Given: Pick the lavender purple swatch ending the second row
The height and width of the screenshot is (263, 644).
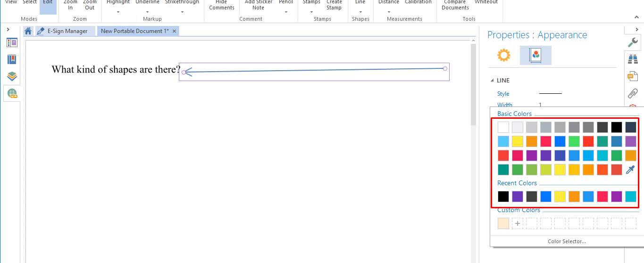Looking at the screenshot, I should [x=631, y=141].
